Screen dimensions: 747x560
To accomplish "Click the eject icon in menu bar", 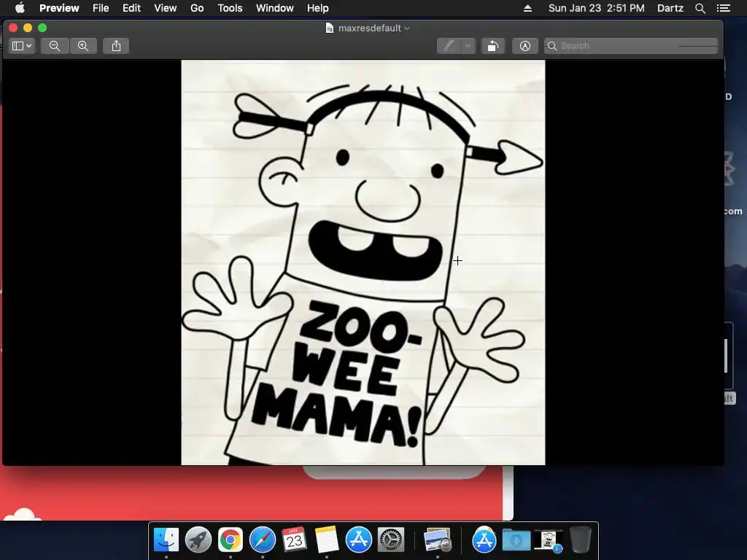I will pyautogui.click(x=527, y=8).
